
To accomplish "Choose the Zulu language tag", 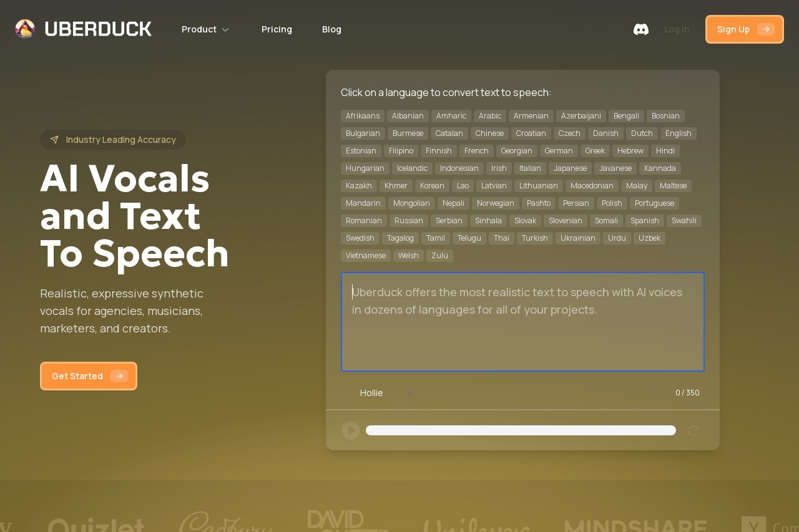I will [439, 256].
